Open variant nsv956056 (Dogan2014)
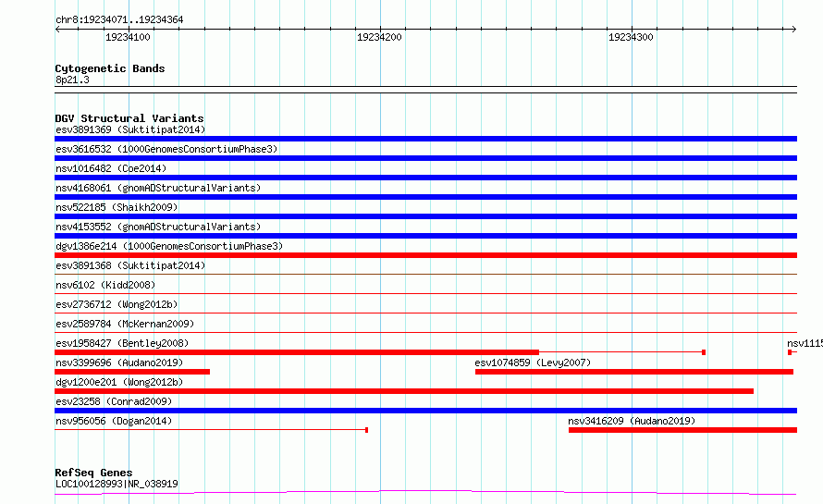The height and width of the screenshot is (504, 823). pyautogui.click(x=114, y=421)
